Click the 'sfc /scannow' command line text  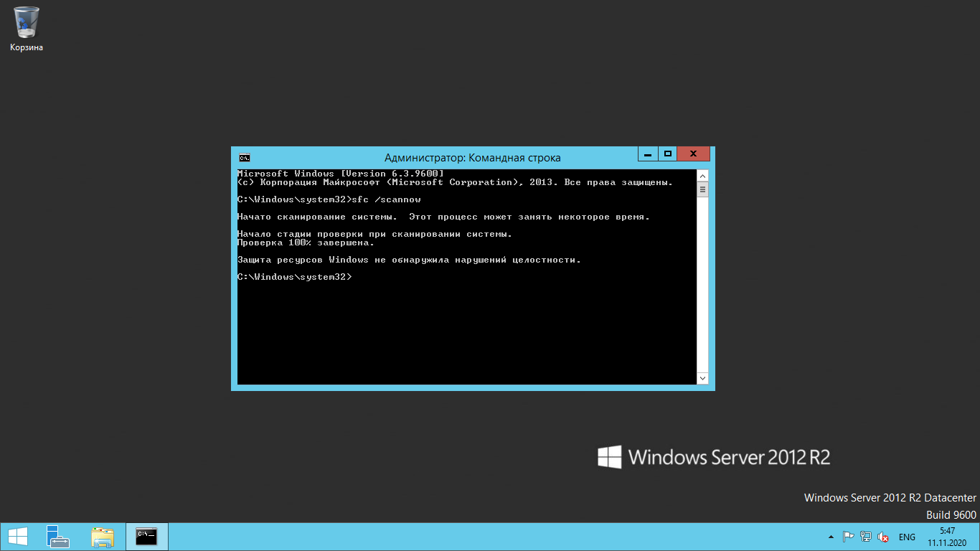[387, 199]
